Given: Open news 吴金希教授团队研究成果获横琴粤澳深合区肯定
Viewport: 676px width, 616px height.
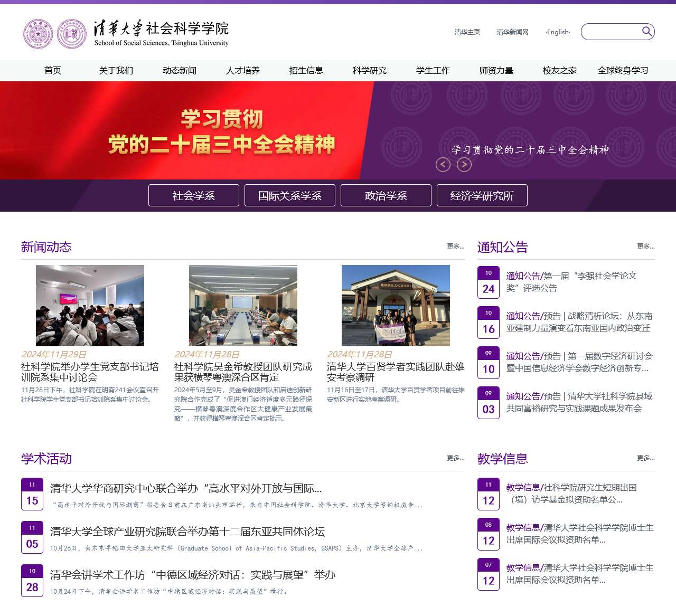Looking at the screenshot, I should click(243, 372).
